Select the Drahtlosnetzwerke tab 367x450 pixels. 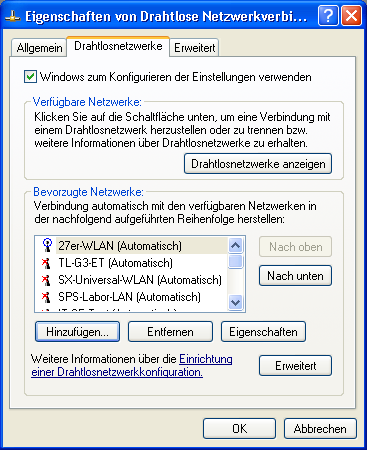(x=118, y=46)
